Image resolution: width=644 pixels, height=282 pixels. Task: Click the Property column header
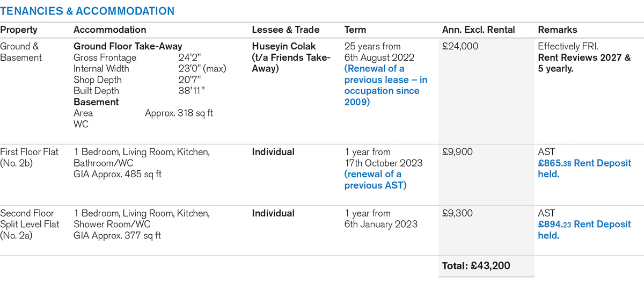coord(19,30)
